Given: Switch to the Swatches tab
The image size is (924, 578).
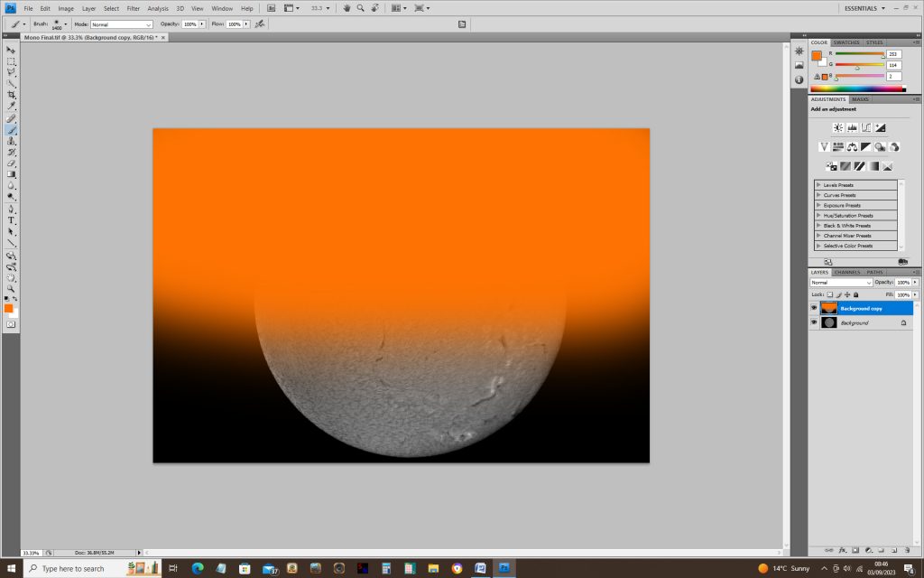Looking at the screenshot, I should 846,42.
